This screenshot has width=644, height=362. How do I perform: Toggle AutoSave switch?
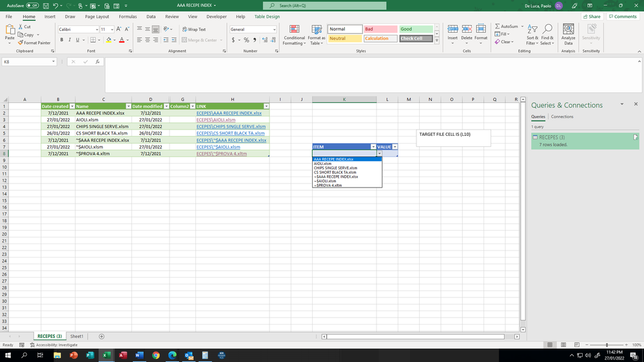point(32,6)
